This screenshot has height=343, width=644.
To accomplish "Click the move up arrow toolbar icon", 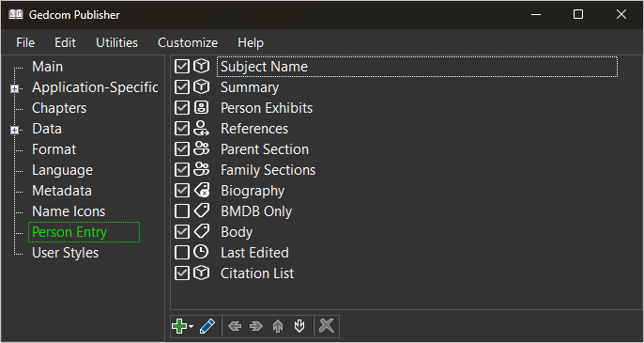I will coord(278,326).
